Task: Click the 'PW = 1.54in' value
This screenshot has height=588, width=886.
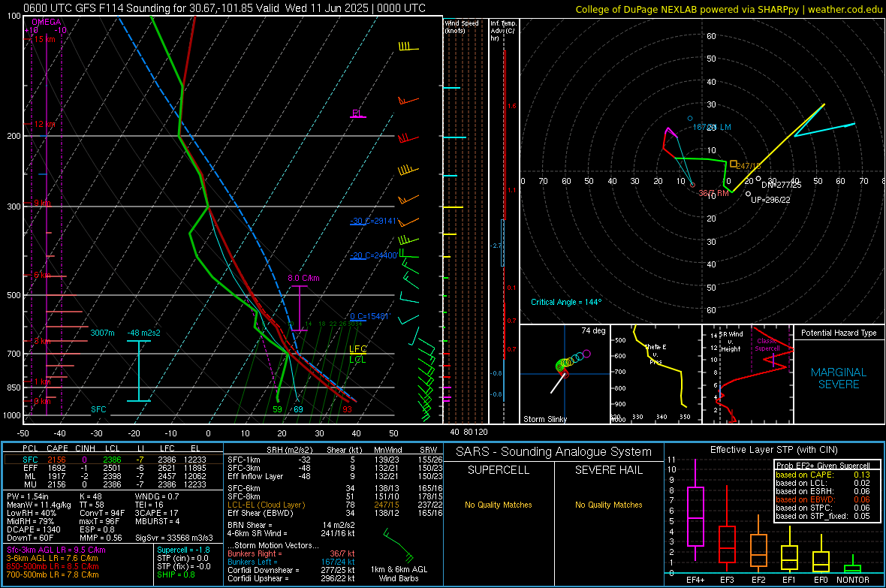Action: coord(28,496)
